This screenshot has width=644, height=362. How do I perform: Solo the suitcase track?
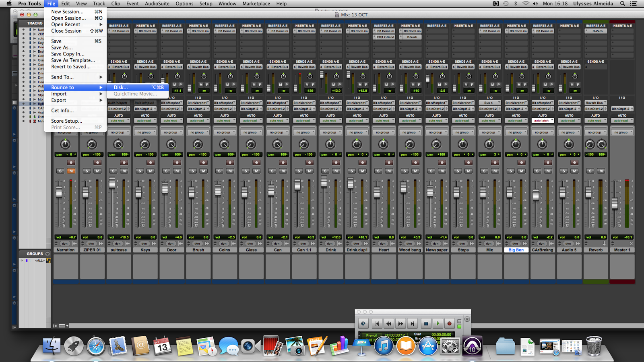point(114,171)
